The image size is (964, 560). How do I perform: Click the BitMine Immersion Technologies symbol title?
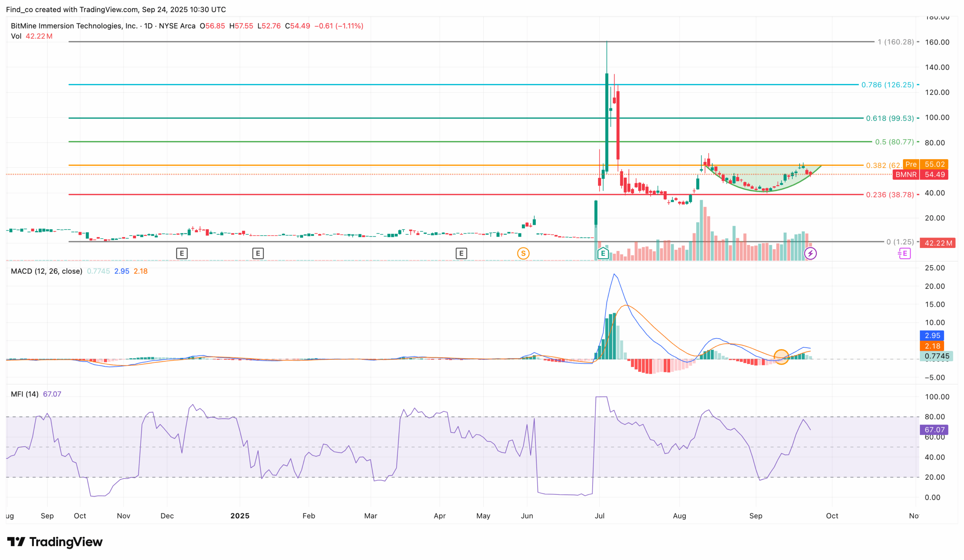(74, 26)
